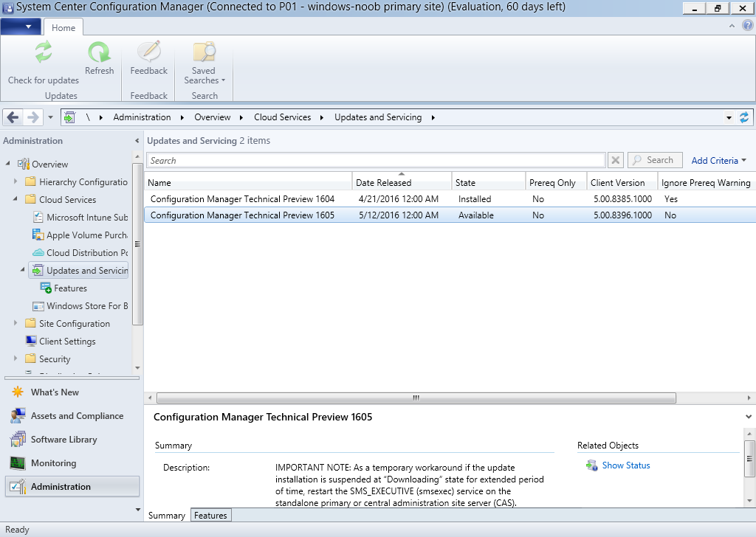Expand the Security tree node
The width and height of the screenshot is (756, 537).
coord(16,358)
